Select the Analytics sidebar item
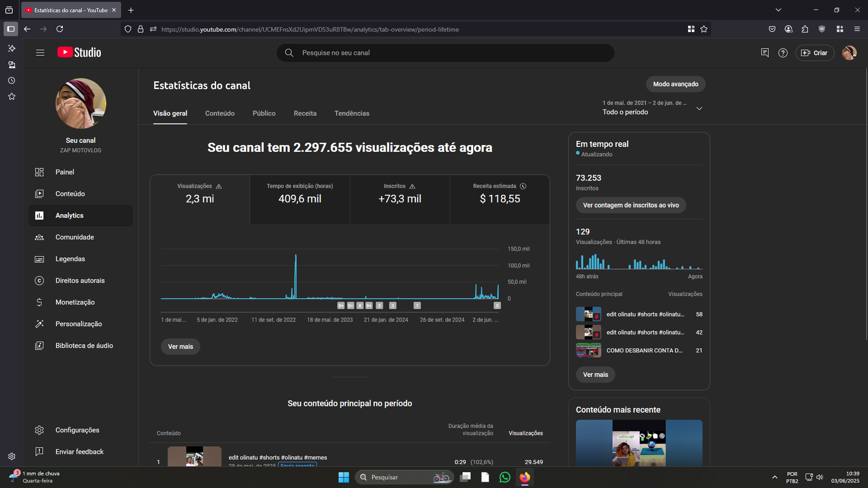Image resolution: width=868 pixels, height=488 pixels. [80, 215]
